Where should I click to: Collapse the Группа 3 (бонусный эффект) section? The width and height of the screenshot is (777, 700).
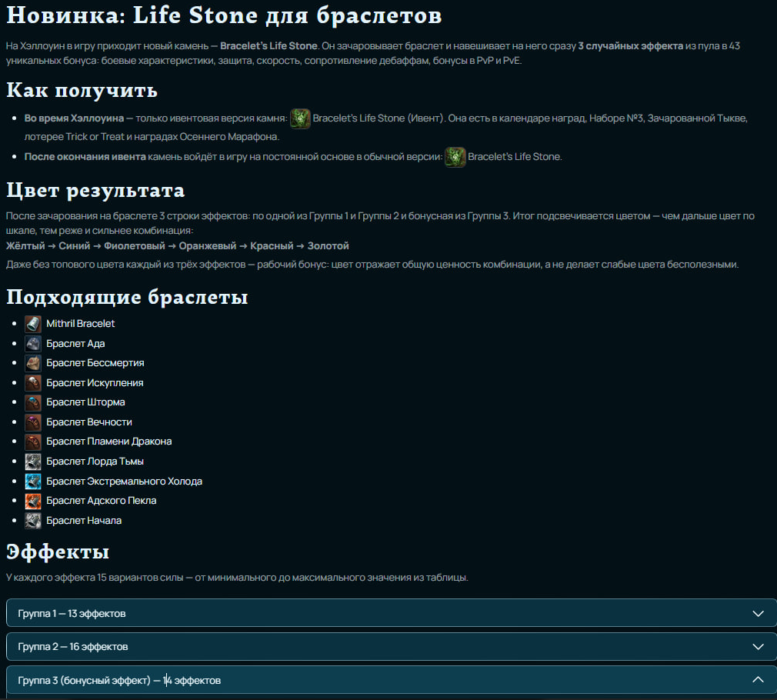point(391,680)
